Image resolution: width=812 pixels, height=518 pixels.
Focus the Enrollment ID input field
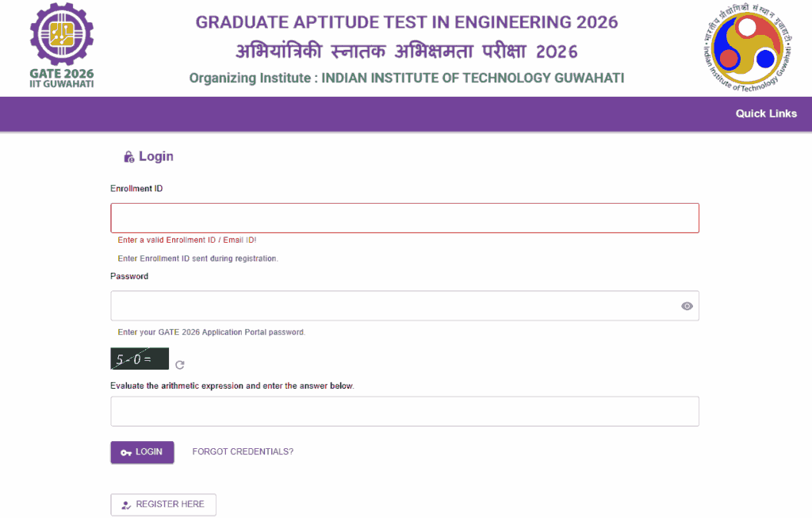coord(404,218)
